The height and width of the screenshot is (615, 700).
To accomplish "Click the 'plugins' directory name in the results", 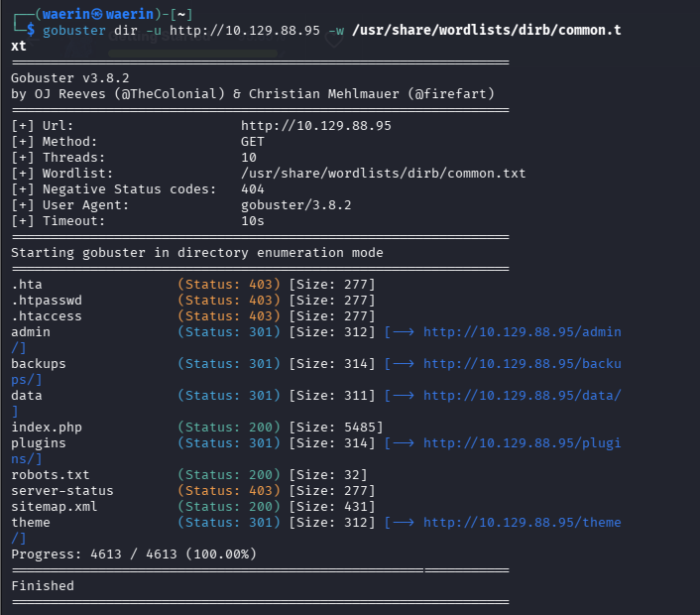I will coord(39,443).
